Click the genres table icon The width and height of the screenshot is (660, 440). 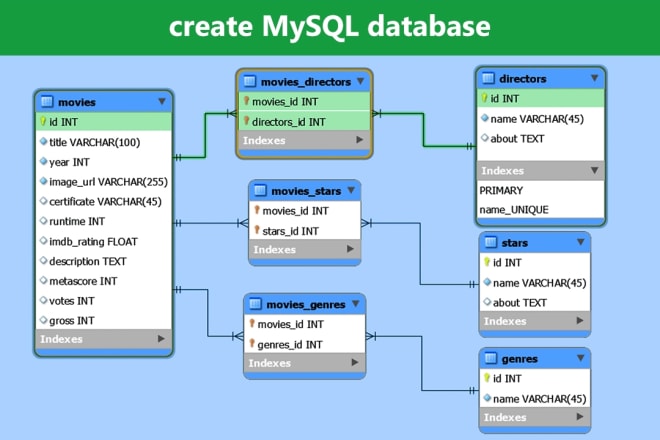click(490, 358)
